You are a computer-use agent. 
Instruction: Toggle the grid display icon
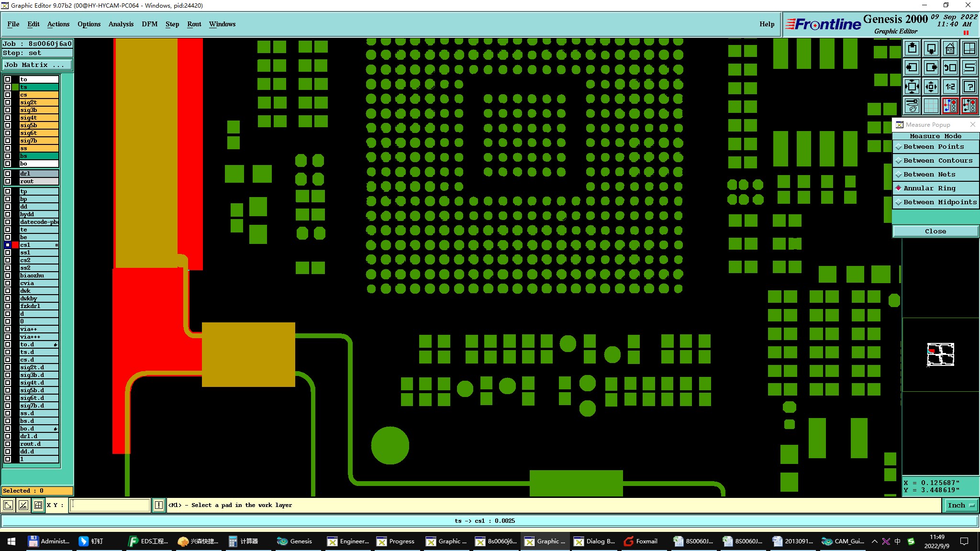(931, 106)
